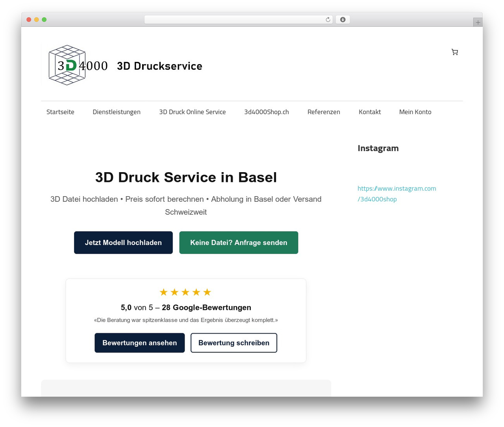Screen dimensions: 504x427
Task: Choose Keine Datei? Anfrage senden
Action: [239, 243]
